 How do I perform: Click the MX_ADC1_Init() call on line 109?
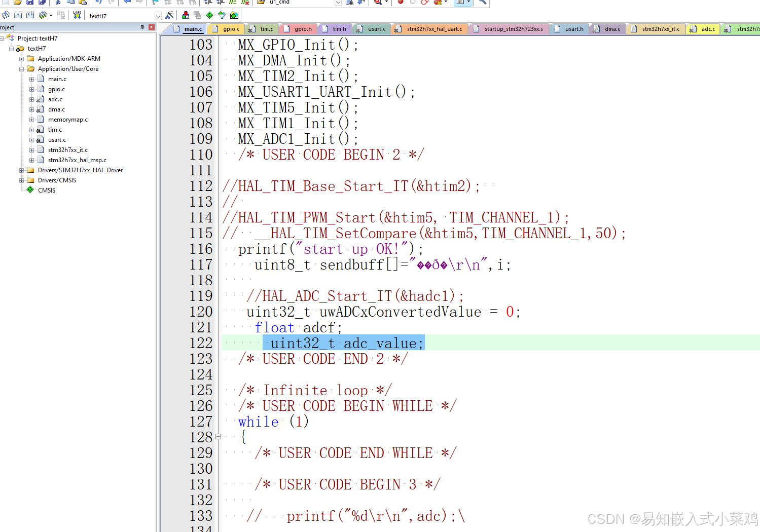pos(298,139)
